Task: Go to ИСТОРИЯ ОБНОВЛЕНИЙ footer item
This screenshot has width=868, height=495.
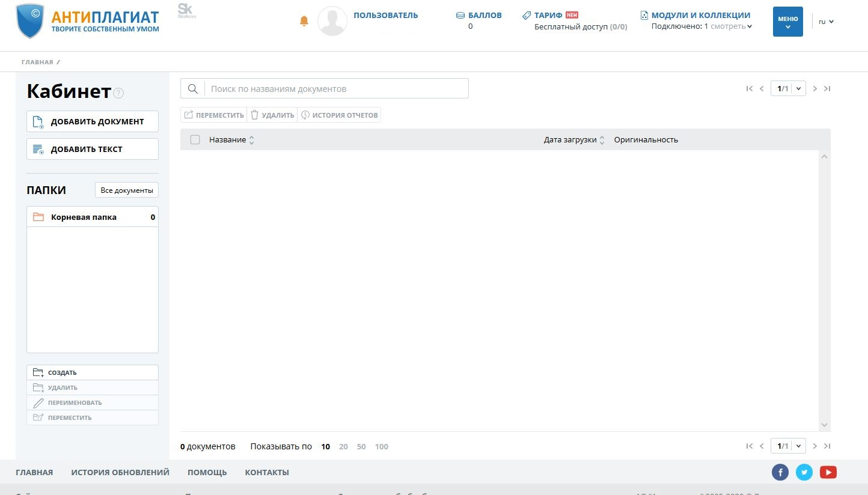Action: 120,472
